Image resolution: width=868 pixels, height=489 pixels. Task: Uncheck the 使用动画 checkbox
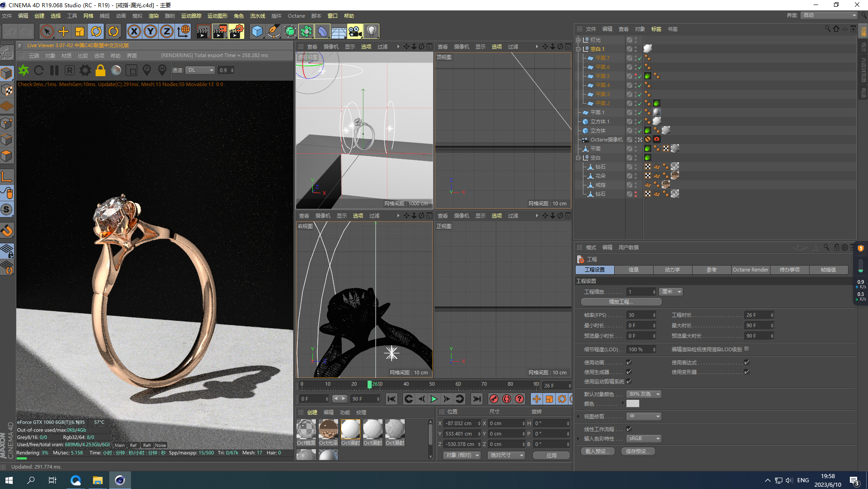pos(629,363)
